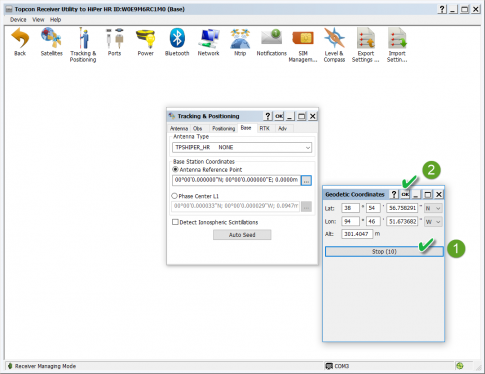This screenshot has height=374, width=485.
Task: Click the Alt value input field
Action: point(357,234)
